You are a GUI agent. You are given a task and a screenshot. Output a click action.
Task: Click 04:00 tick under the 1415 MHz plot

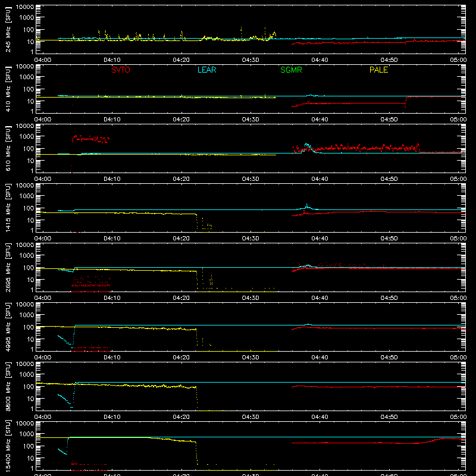click(x=43, y=239)
